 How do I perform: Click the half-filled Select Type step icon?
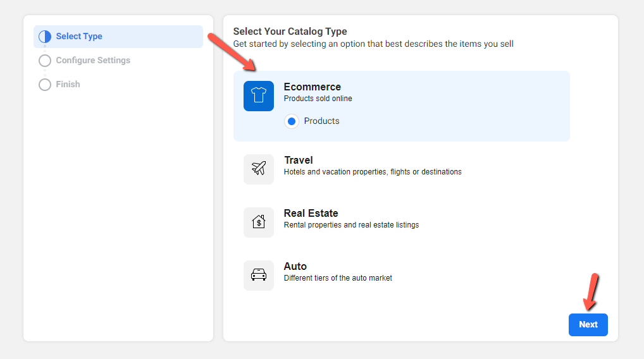[45, 37]
